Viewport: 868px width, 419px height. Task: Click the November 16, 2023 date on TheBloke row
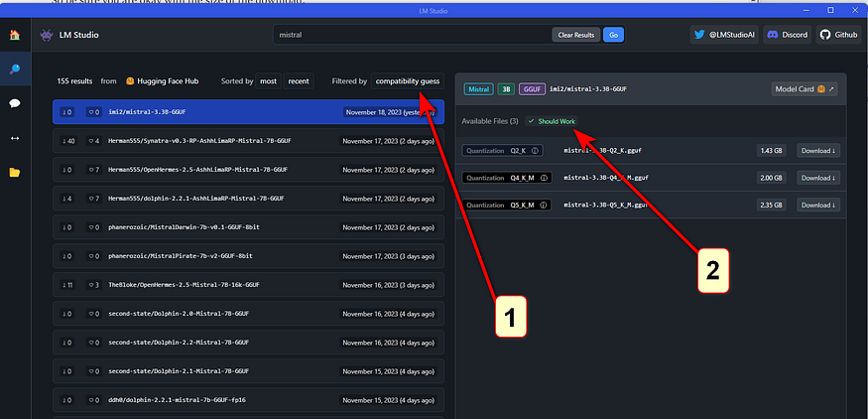coord(388,285)
